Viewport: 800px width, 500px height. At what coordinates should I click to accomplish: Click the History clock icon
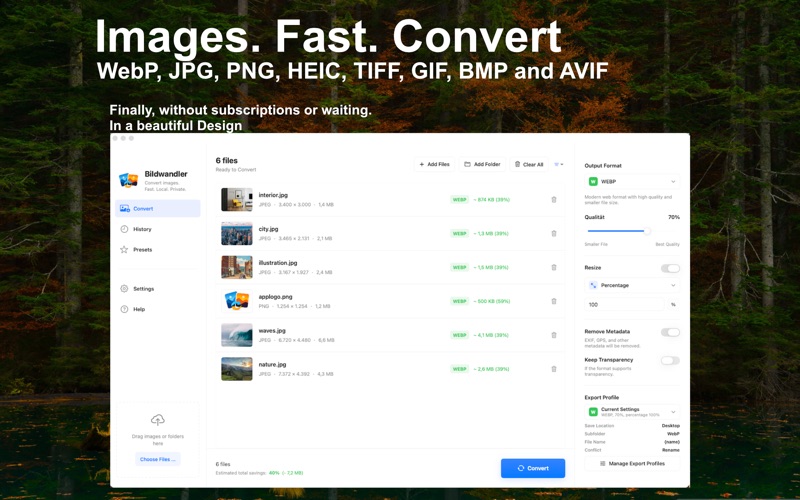[x=124, y=229]
